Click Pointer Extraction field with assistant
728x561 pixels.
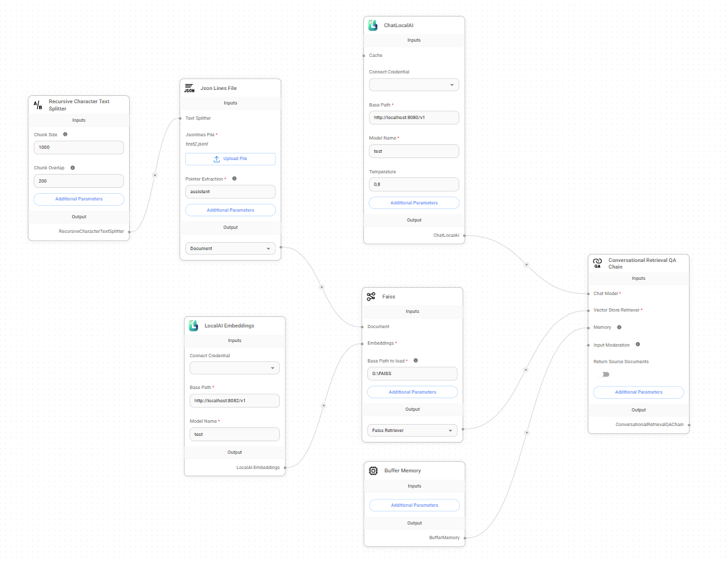[230, 192]
